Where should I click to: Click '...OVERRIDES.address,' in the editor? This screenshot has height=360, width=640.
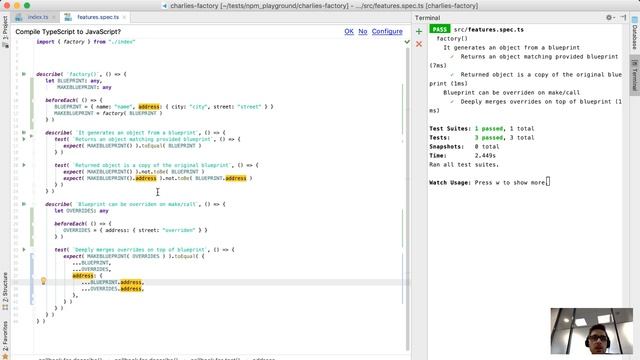[x=113, y=289]
